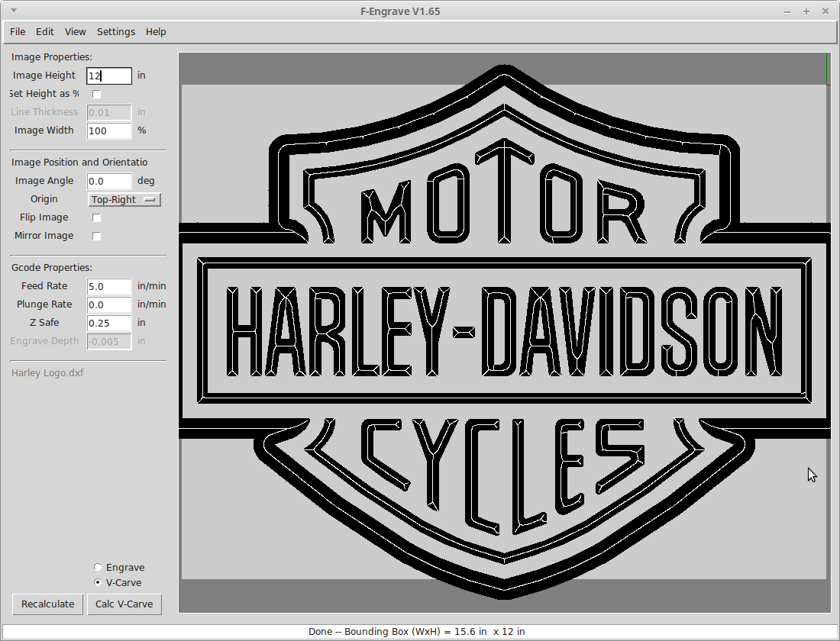Open the Settings menu
Image resolution: width=840 pixels, height=641 pixels.
point(116,31)
